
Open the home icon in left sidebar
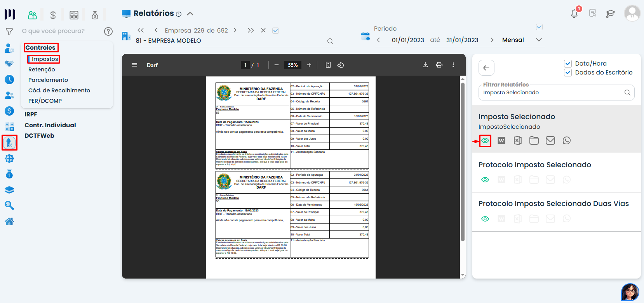pyautogui.click(x=9, y=221)
